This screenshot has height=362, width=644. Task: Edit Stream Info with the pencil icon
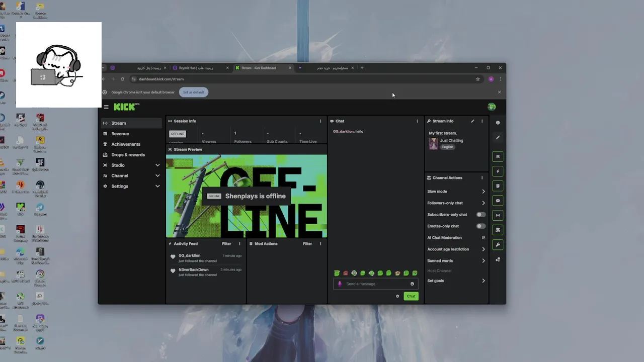pyautogui.click(x=472, y=121)
